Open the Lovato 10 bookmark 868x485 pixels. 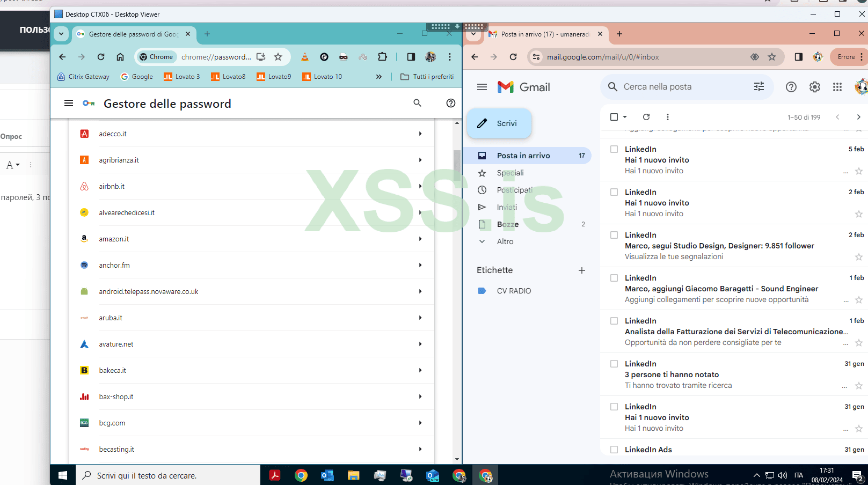[x=322, y=77]
